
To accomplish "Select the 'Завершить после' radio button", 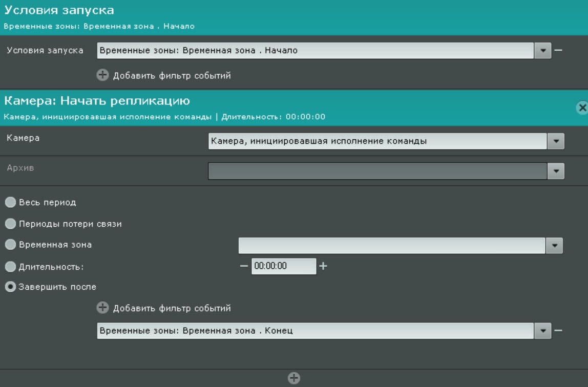I will click(10, 287).
